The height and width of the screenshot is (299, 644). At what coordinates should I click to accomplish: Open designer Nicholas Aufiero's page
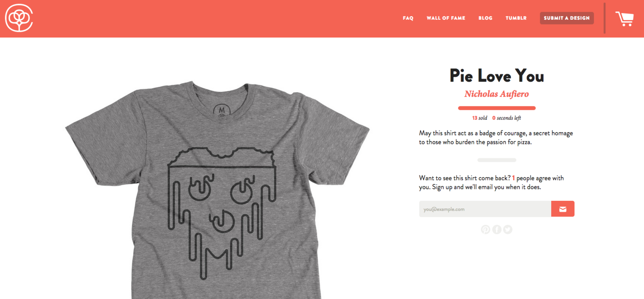coord(497,94)
